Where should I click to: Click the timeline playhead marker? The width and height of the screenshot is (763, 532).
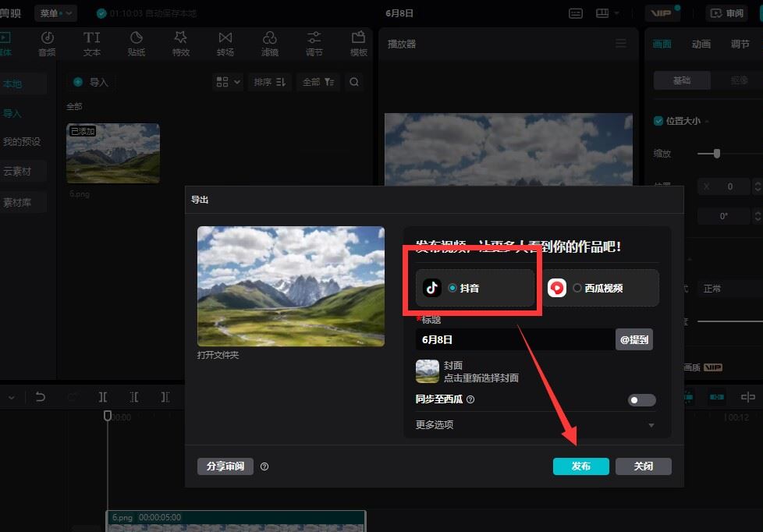click(x=108, y=416)
